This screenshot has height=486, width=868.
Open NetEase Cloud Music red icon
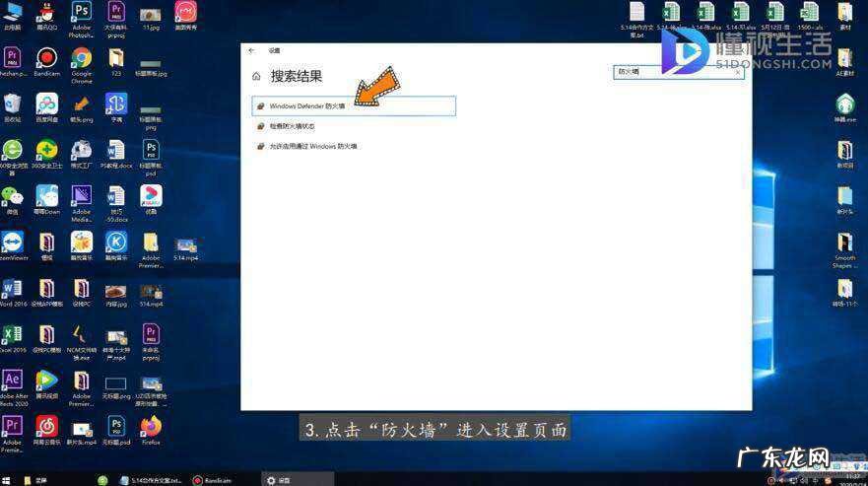(46, 431)
